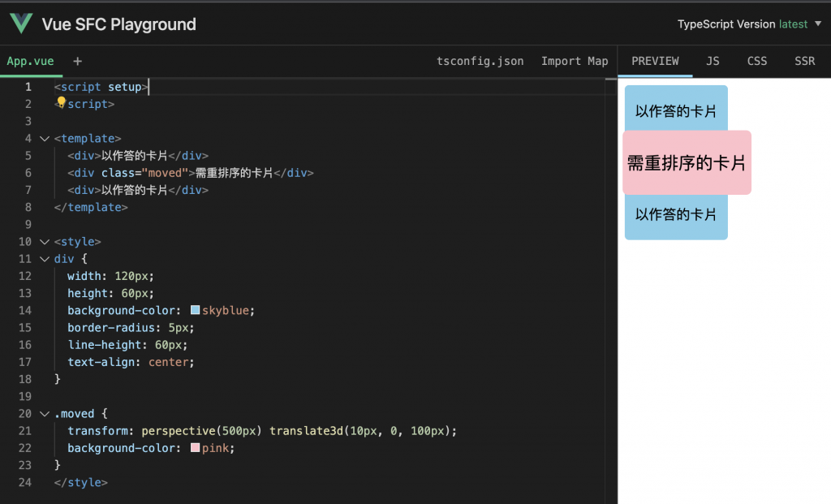
Task: Open the SSR output tab
Action: (804, 61)
